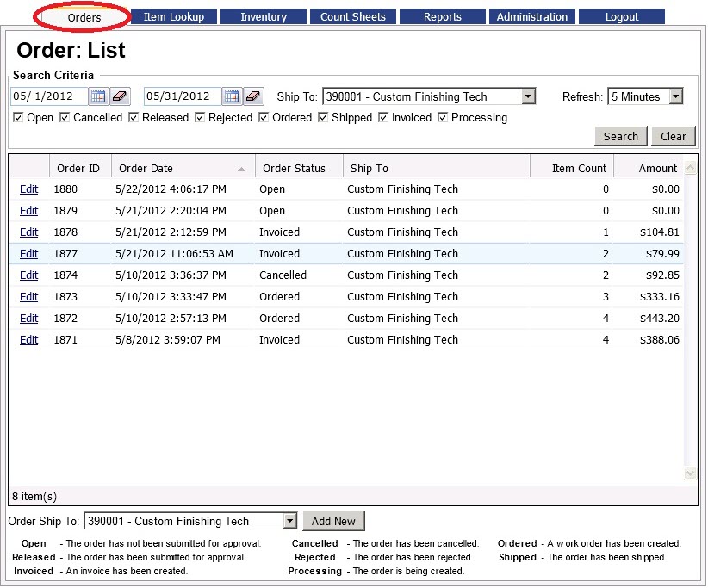Viewport: 708px width, 588px height.
Task: Disable the Invoiced status filter
Action: (383, 118)
